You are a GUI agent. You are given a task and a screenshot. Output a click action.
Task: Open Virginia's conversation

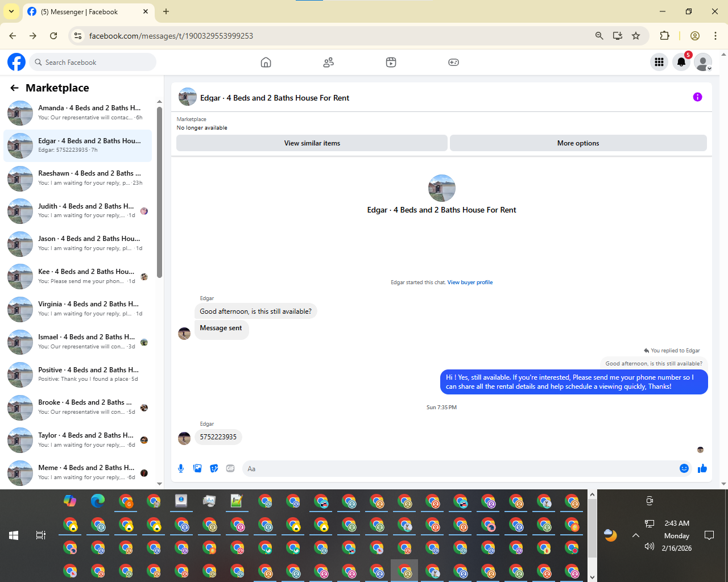(78, 309)
